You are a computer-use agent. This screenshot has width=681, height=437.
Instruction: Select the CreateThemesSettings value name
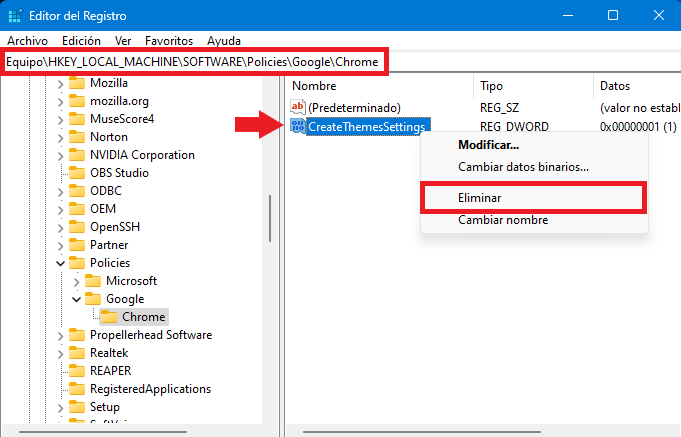[x=367, y=127]
